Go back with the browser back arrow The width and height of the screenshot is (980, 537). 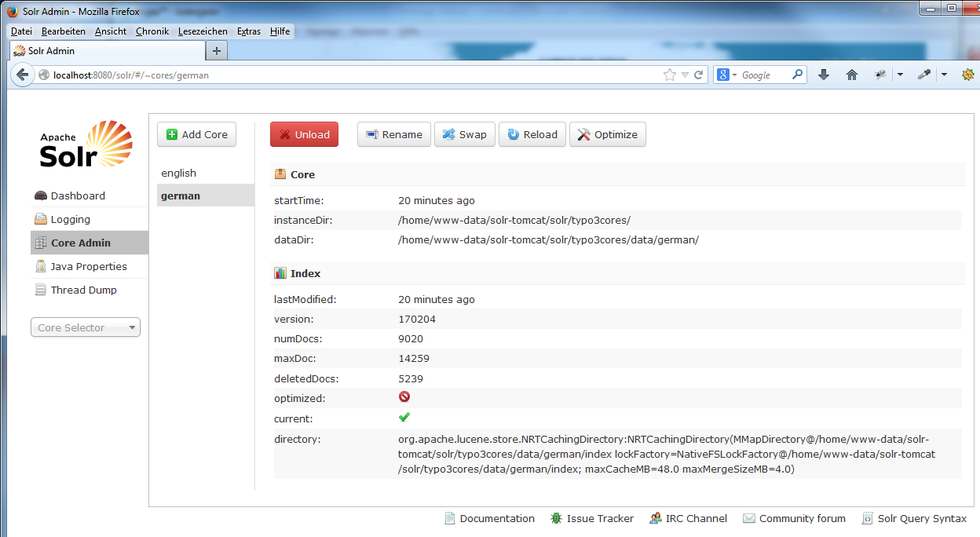(22, 75)
